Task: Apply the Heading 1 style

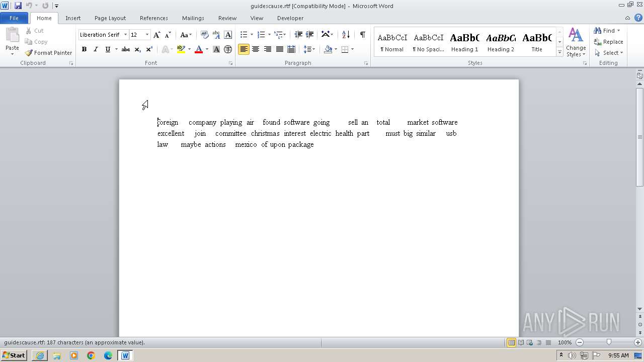Action: [464, 42]
